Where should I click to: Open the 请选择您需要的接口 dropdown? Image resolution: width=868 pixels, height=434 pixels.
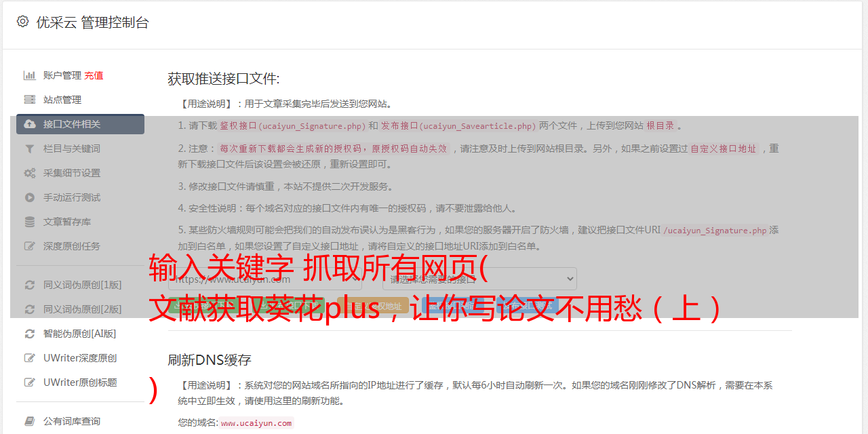(x=480, y=279)
